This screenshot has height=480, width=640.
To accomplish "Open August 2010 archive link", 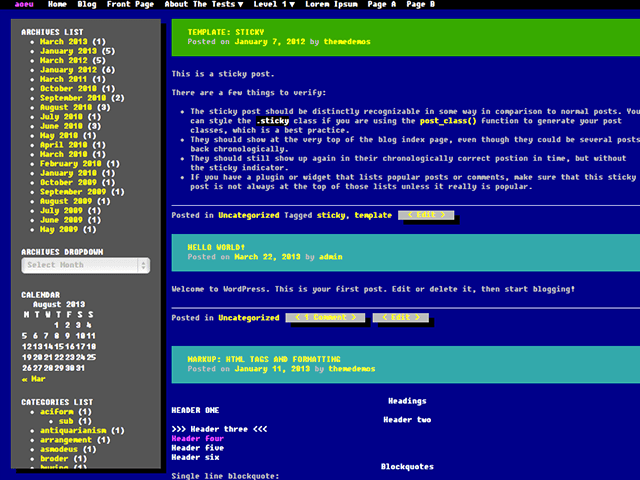I will 66,107.
